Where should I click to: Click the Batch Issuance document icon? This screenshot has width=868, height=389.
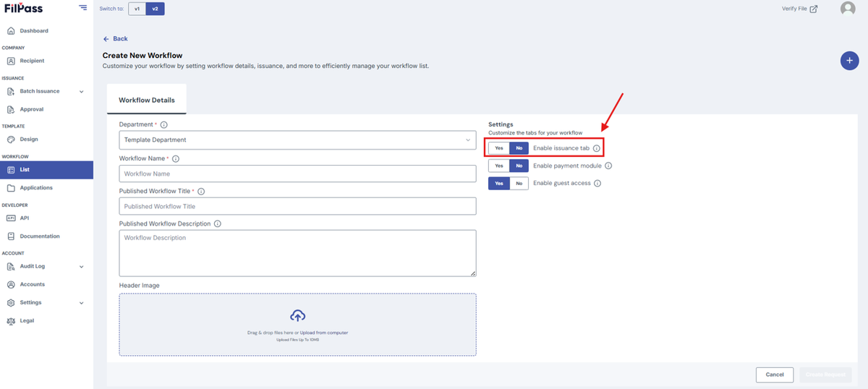pyautogui.click(x=11, y=92)
